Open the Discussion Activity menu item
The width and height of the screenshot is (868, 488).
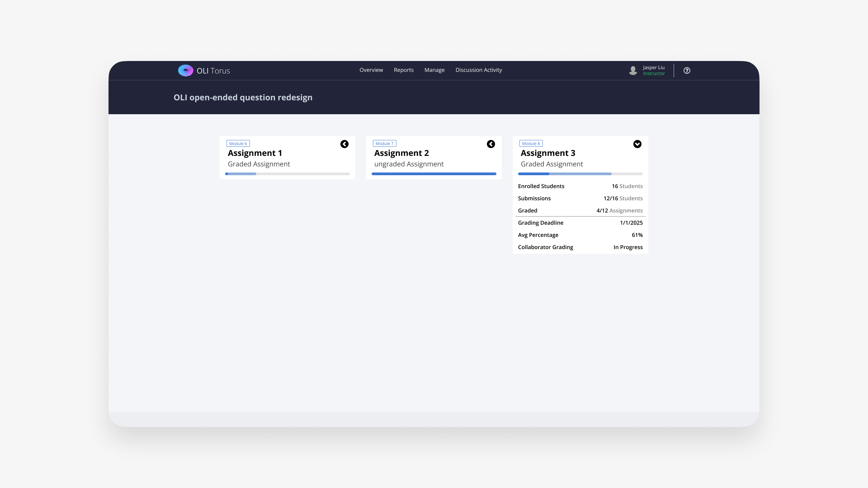(x=478, y=70)
